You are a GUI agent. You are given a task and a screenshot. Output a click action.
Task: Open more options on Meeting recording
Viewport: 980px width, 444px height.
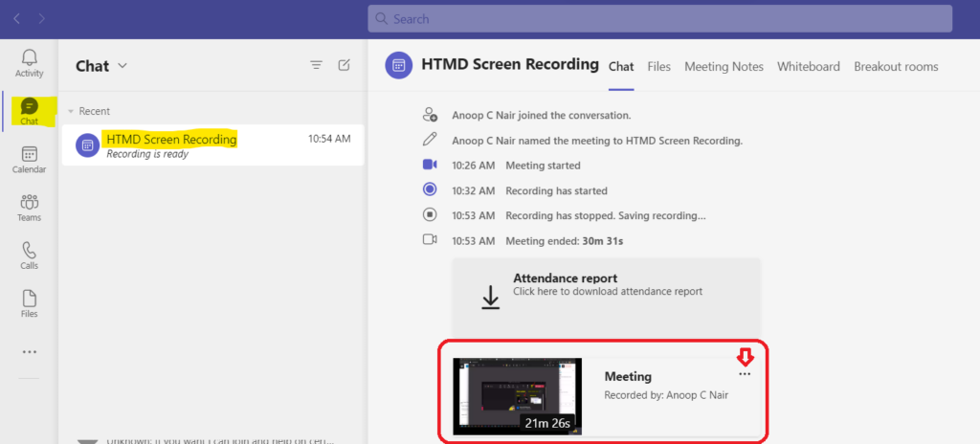[x=745, y=374]
